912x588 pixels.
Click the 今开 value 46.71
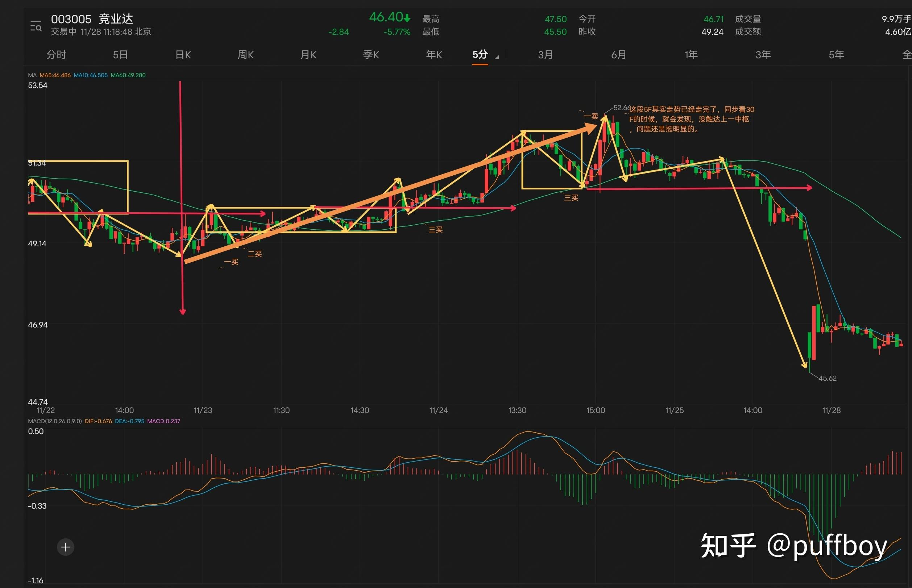[713, 19]
